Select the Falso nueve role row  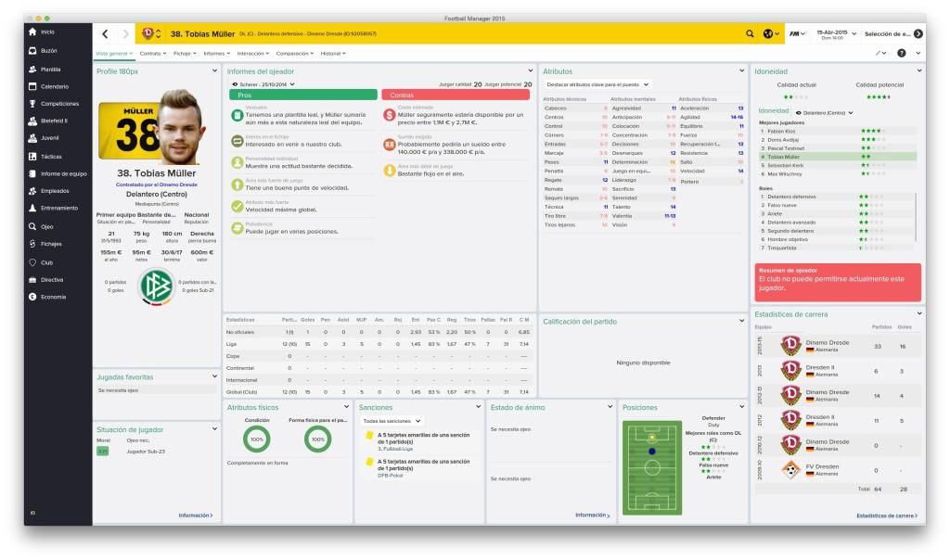point(836,205)
